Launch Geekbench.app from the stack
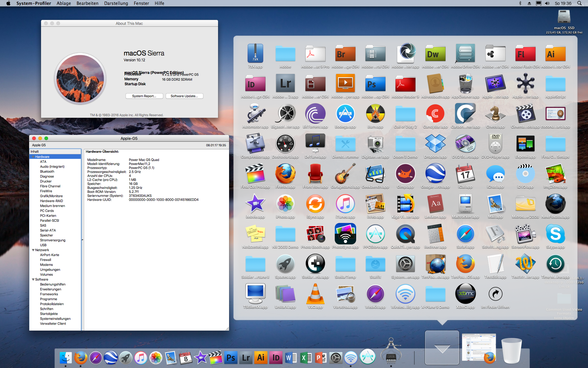Screen dimensions: 588x368 click(x=375, y=174)
